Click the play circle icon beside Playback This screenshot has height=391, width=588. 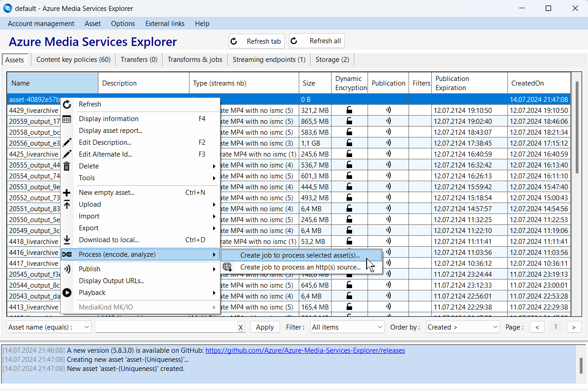click(x=67, y=293)
